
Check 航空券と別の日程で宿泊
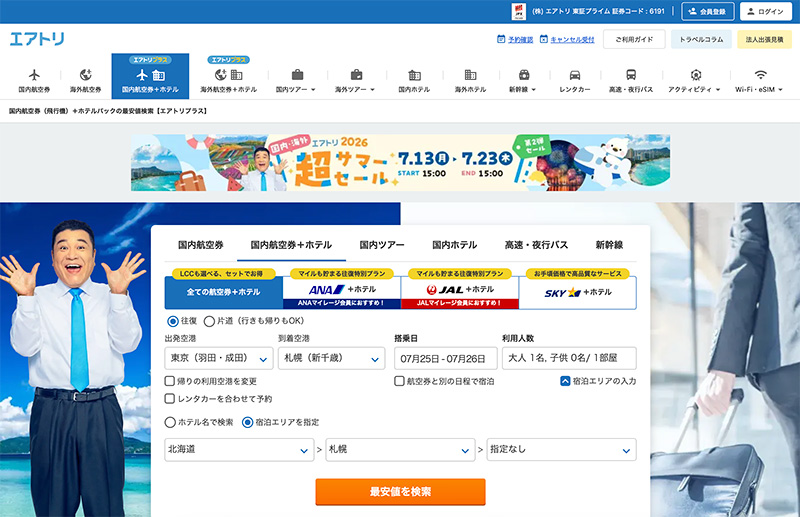pos(399,381)
